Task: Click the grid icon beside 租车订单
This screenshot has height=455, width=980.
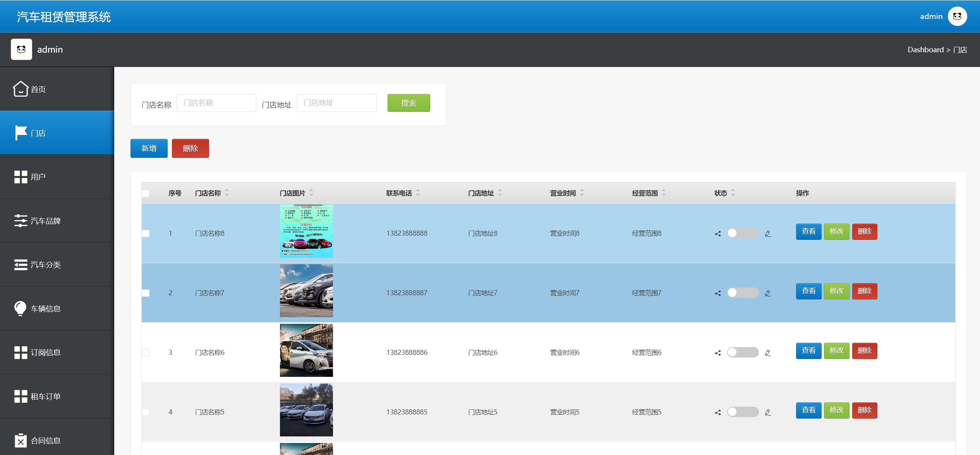Action: [21, 396]
